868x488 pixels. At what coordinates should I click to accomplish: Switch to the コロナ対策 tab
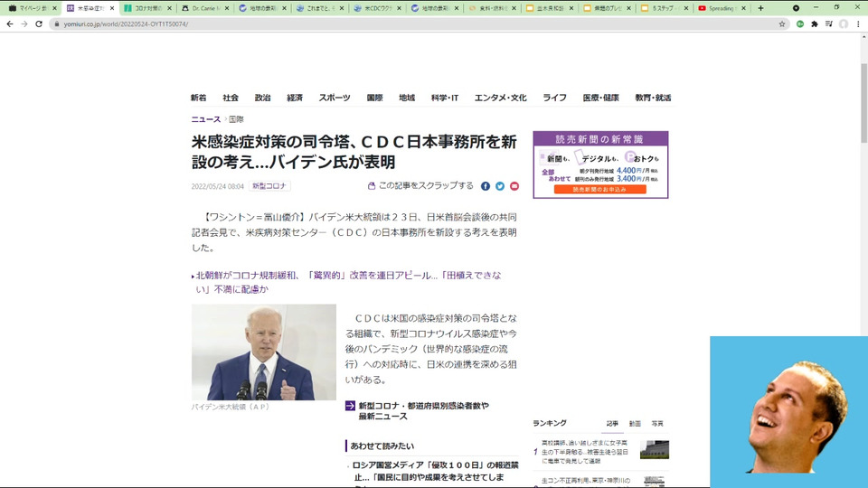tap(147, 8)
